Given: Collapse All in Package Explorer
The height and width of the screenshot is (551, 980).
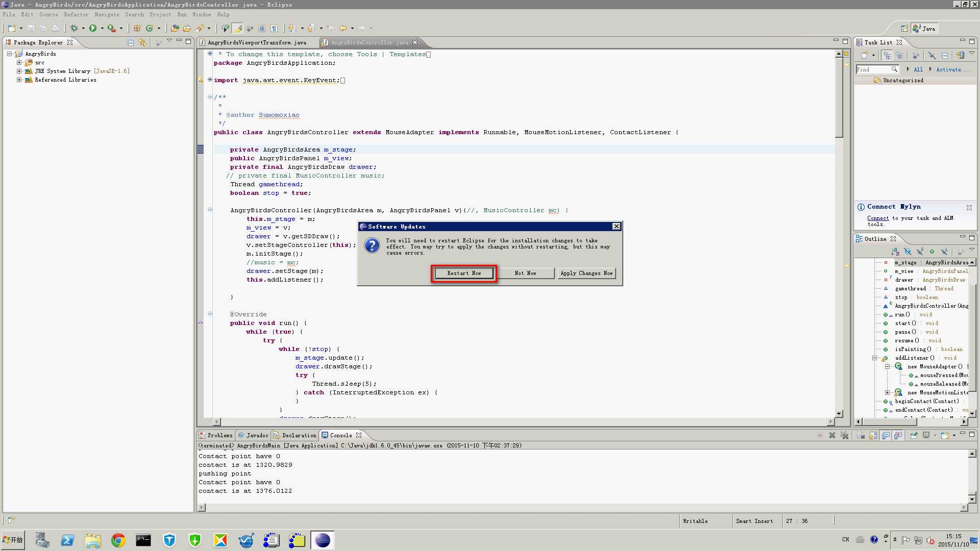Looking at the screenshot, I should (x=131, y=42).
